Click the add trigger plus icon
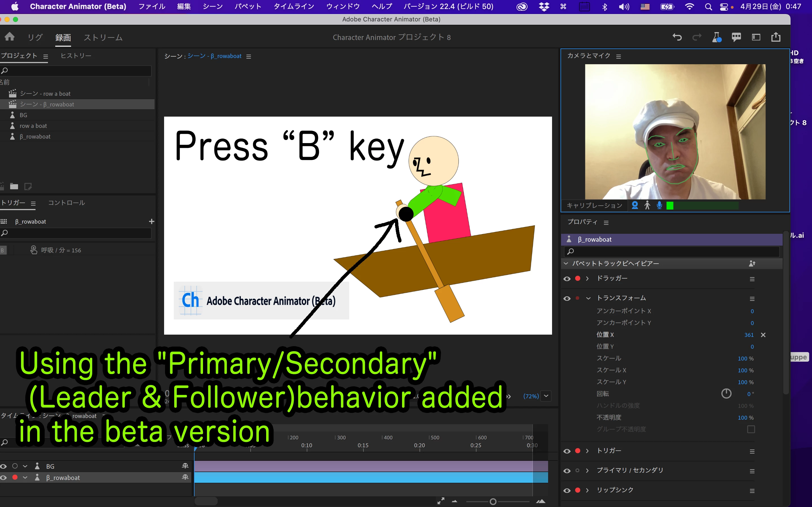Image resolution: width=812 pixels, height=507 pixels. pos(152,221)
